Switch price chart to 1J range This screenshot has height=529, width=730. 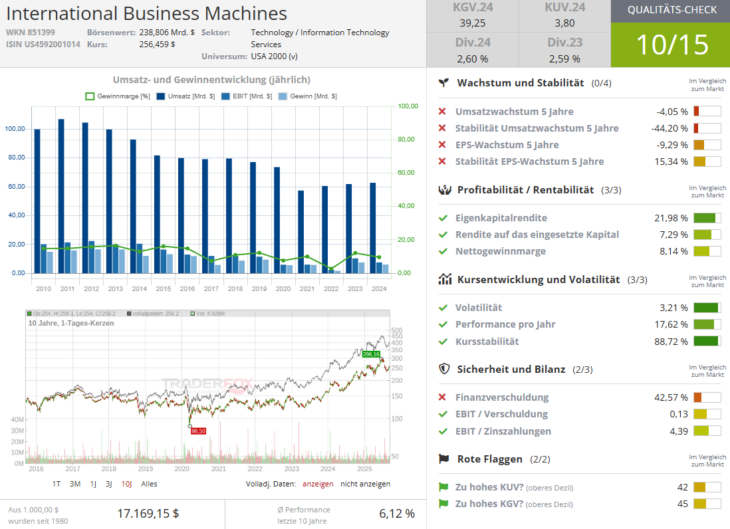click(93, 484)
